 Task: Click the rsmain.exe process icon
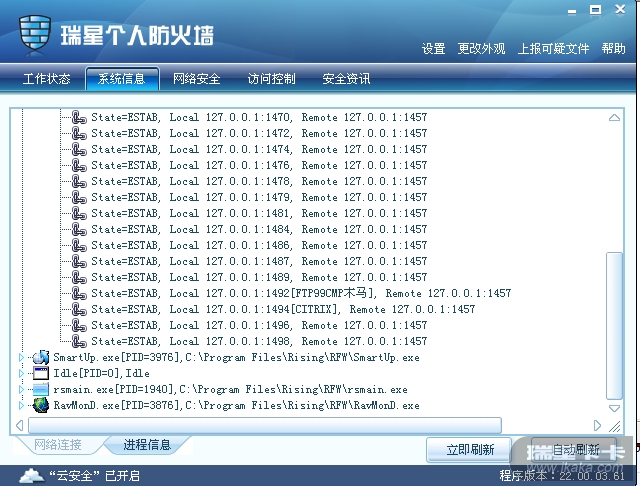click(x=41, y=389)
